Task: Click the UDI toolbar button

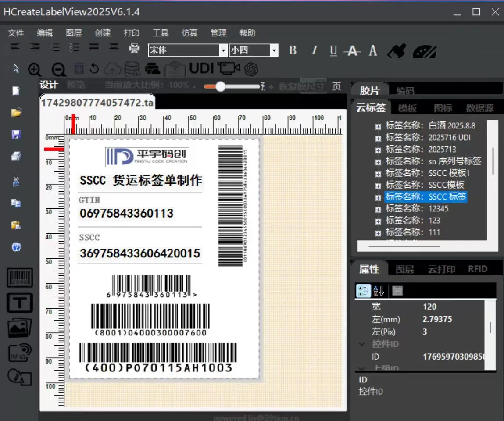Action: click(201, 68)
